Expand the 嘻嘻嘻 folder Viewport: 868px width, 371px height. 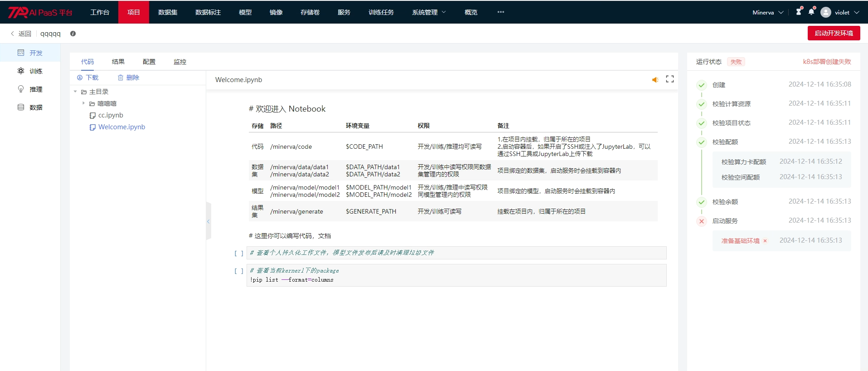[83, 103]
